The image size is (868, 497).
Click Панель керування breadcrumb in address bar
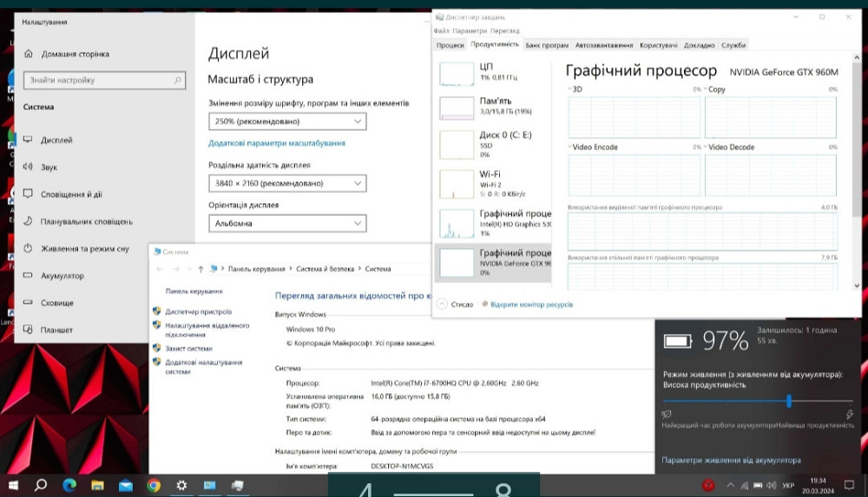click(256, 269)
